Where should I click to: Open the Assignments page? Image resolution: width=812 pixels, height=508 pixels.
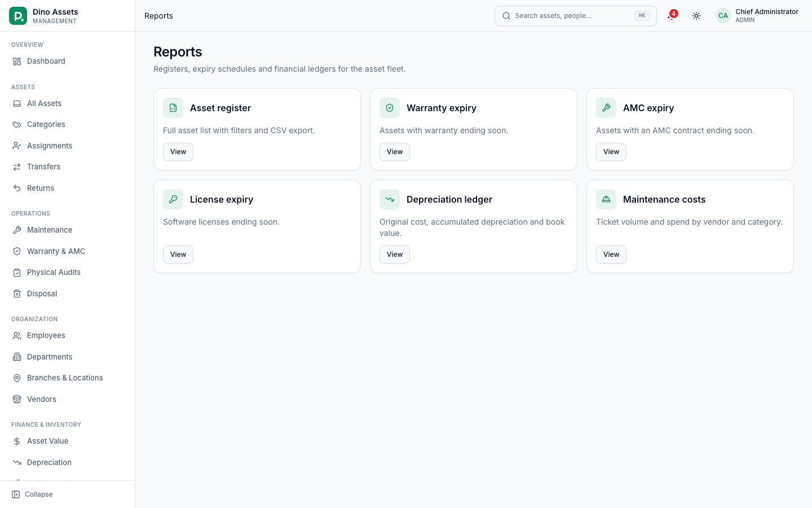pos(68,146)
